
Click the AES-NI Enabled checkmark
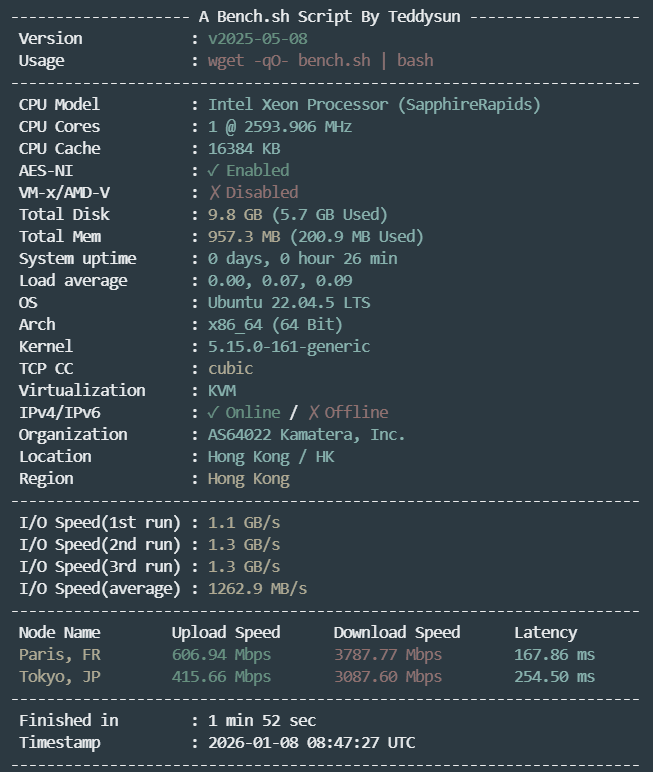pos(213,170)
